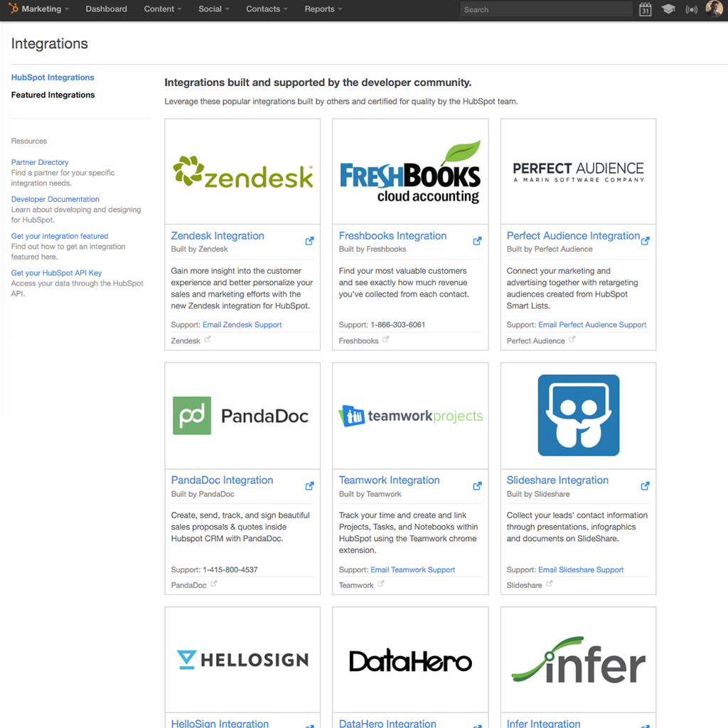The image size is (728, 728).
Task: Click the Zendesk logo thumbnail
Action: point(243,172)
